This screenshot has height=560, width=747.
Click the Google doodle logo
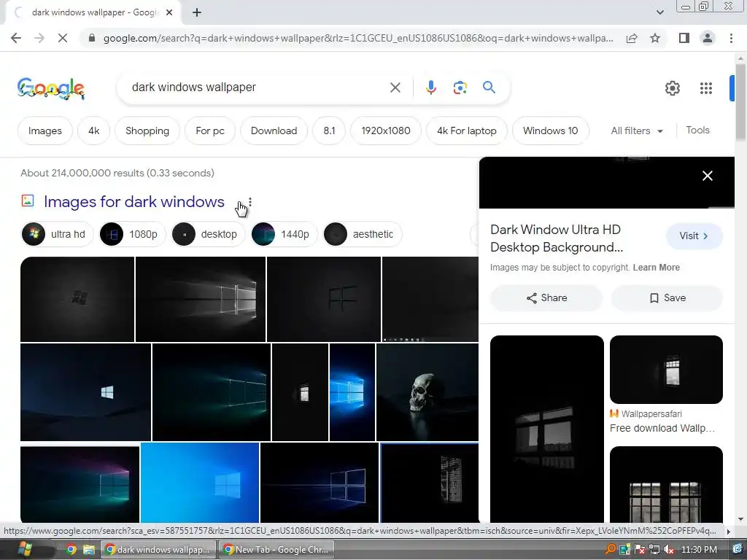coord(51,88)
